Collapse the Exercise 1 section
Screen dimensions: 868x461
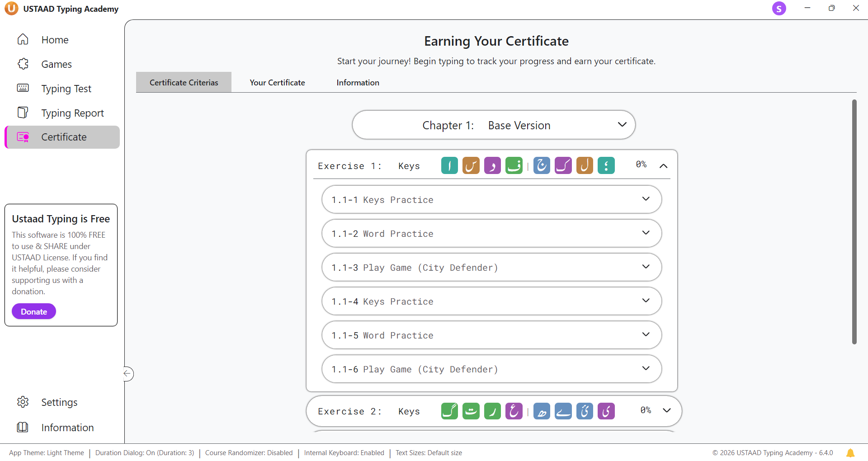663,166
